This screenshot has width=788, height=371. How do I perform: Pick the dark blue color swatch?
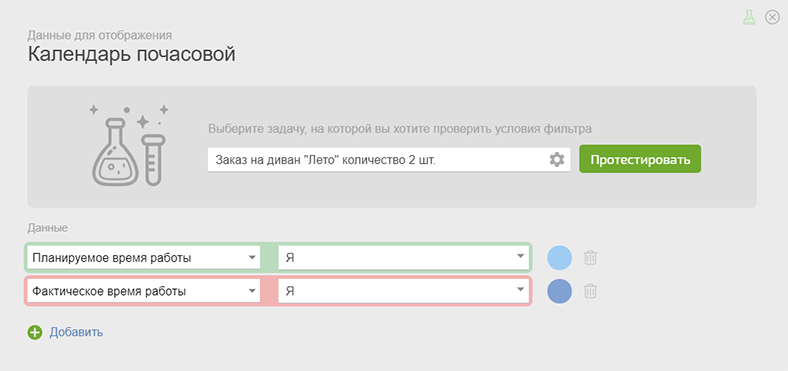pos(559,291)
